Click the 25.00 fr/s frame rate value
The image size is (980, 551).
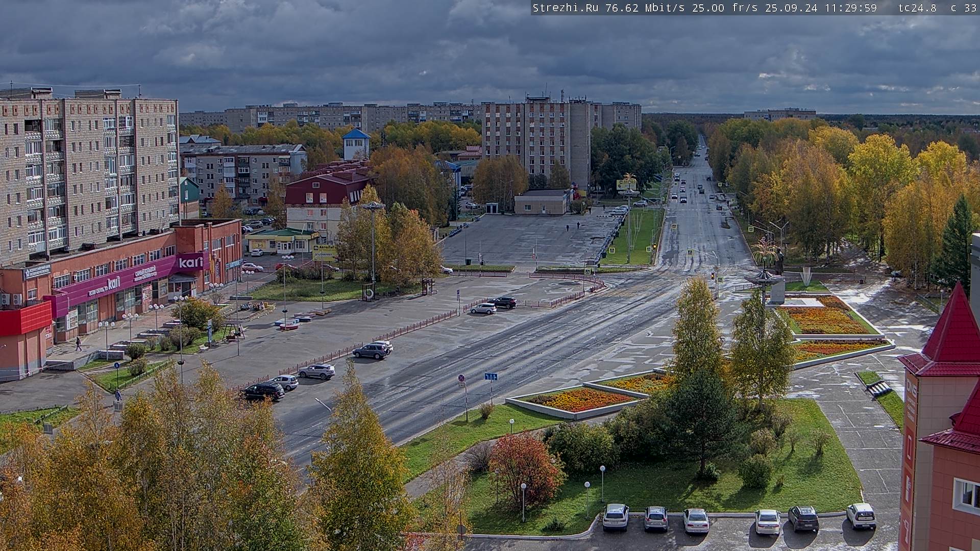click(725, 8)
